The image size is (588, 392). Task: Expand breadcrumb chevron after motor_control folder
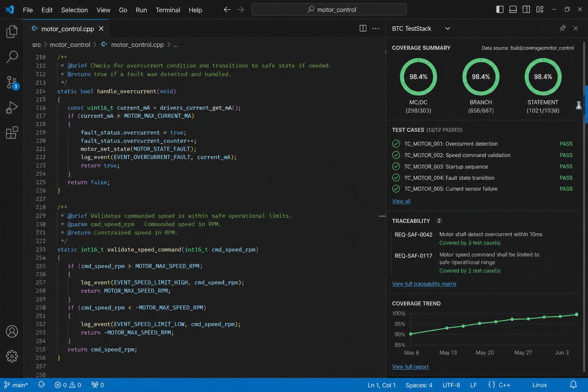(95, 45)
